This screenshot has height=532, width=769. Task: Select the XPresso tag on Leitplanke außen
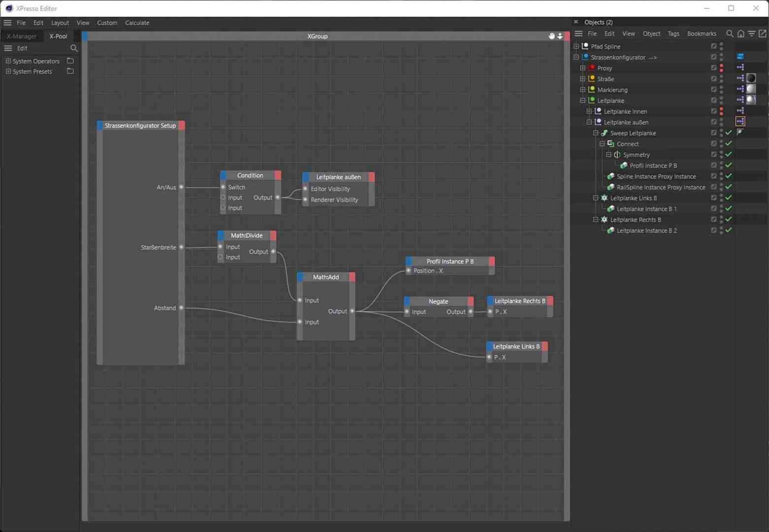click(740, 121)
